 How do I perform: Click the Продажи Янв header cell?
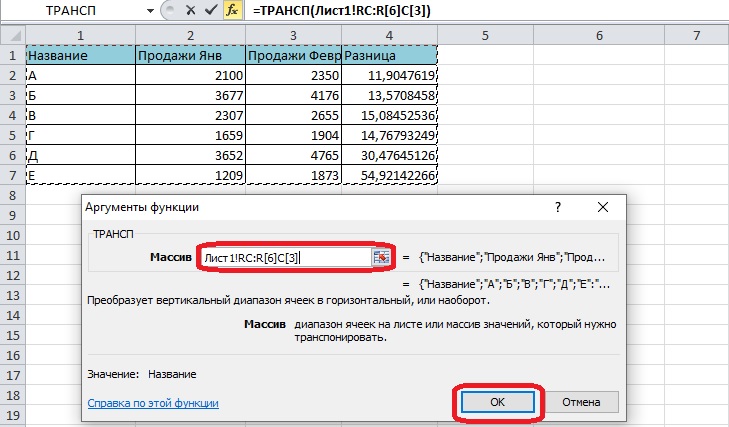tap(191, 55)
